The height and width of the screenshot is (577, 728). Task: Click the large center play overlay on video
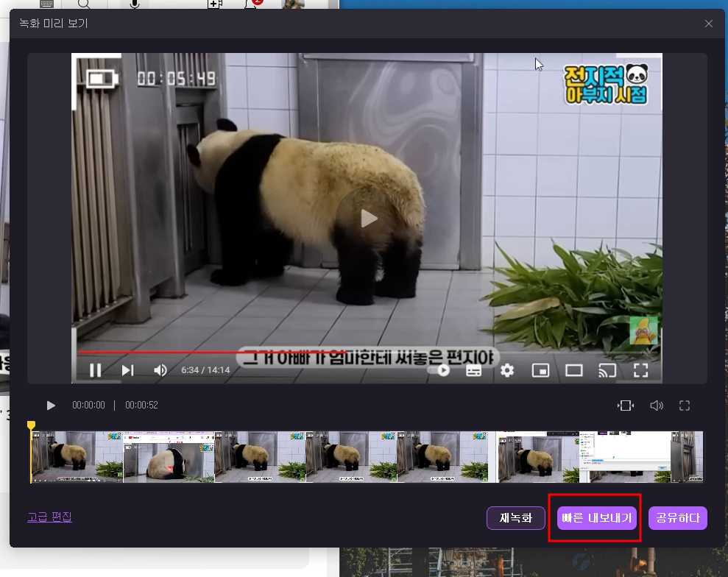tap(369, 218)
